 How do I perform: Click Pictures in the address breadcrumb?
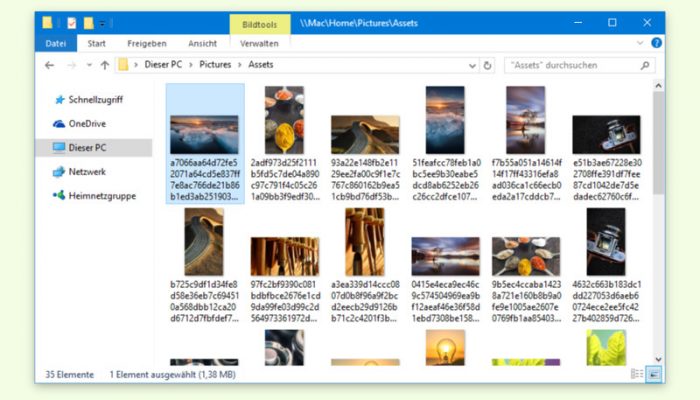click(215, 65)
